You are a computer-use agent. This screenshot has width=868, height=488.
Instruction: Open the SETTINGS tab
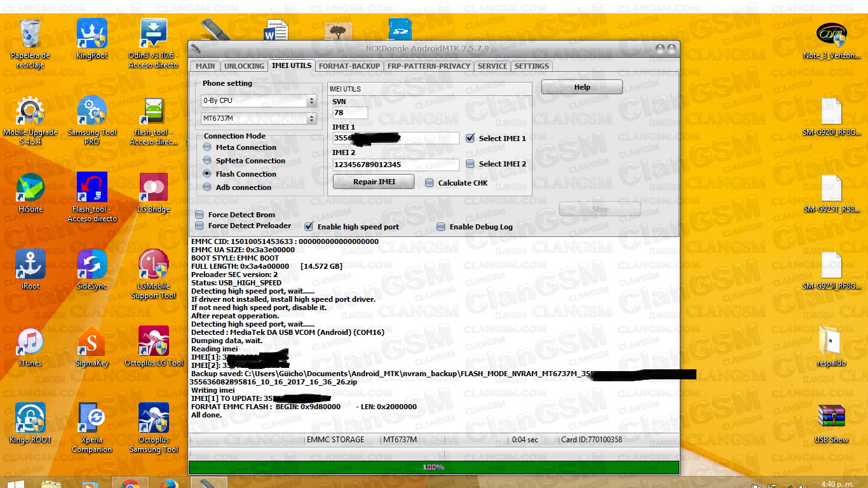pyautogui.click(x=532, y=66)
